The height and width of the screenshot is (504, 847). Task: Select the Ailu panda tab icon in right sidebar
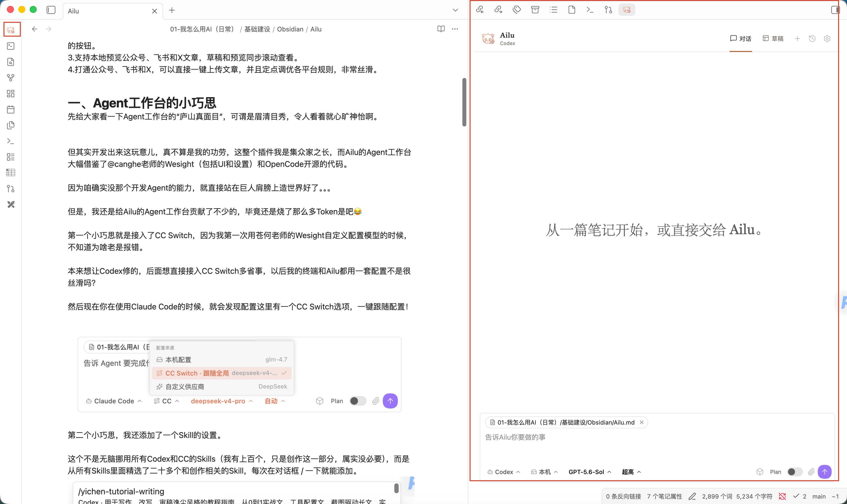tap(627, 9)
